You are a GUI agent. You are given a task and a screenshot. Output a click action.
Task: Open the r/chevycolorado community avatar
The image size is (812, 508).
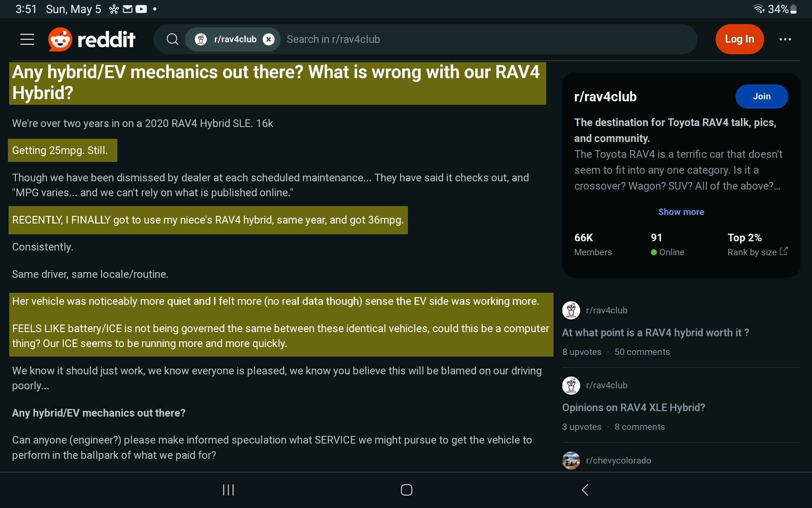click(571, 460)
